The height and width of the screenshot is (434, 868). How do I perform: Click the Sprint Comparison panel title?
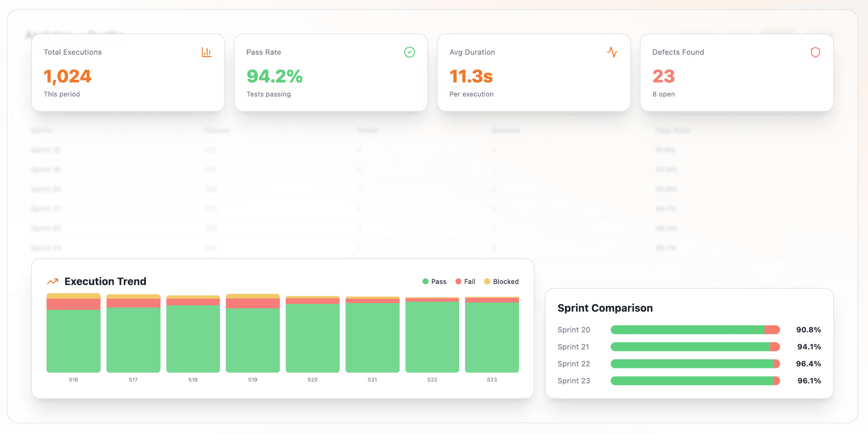(605, 308)
